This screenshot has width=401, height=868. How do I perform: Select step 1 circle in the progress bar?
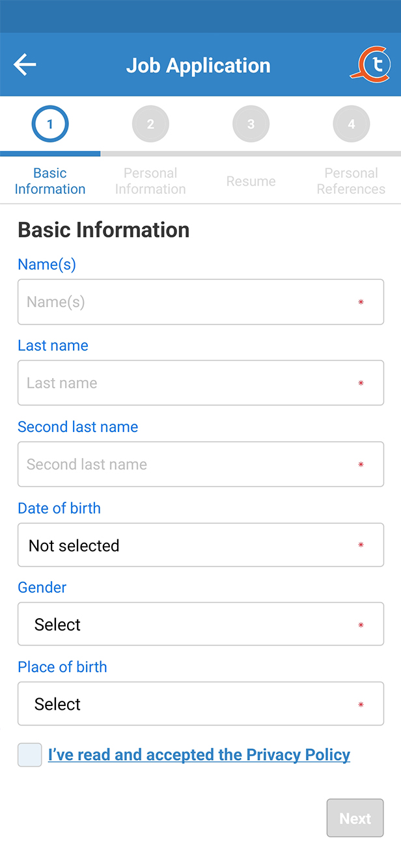pos(50,124)
